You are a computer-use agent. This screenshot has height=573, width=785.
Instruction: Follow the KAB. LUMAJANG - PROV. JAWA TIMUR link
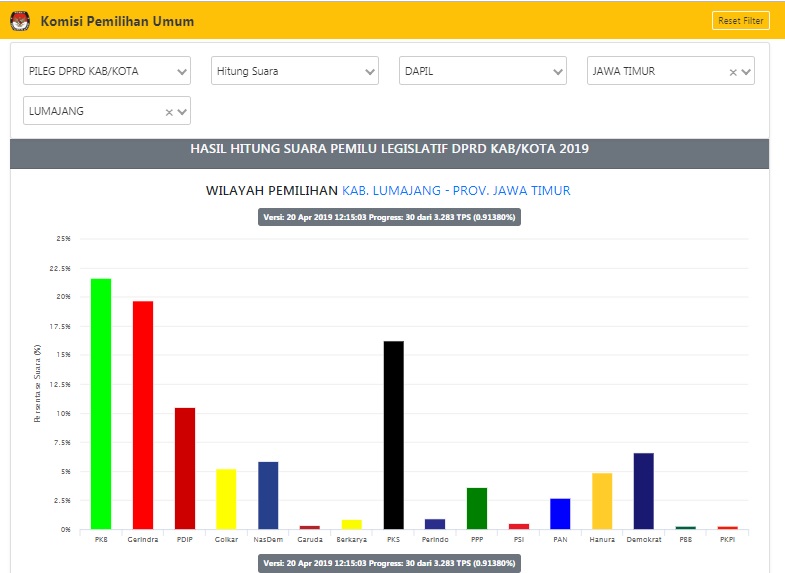pos(456,190)
